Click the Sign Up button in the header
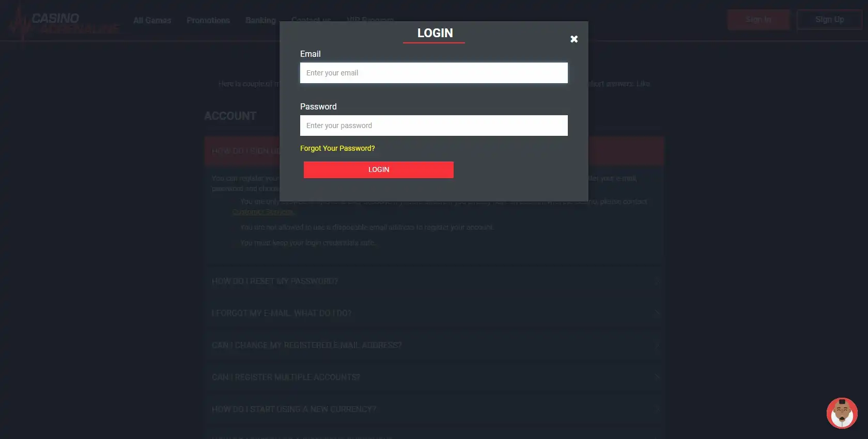This screenshot has height=439, width=868. point(829,20)
